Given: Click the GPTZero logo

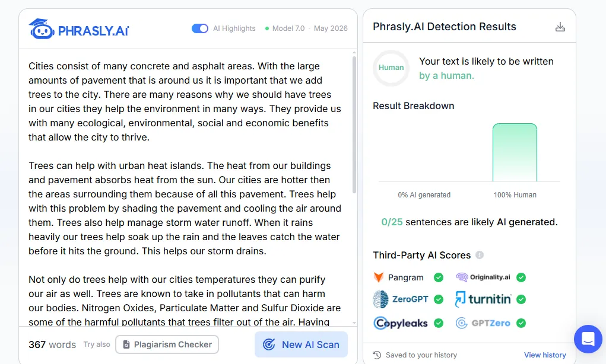Looking at the screenshot, I should (483, 323).
